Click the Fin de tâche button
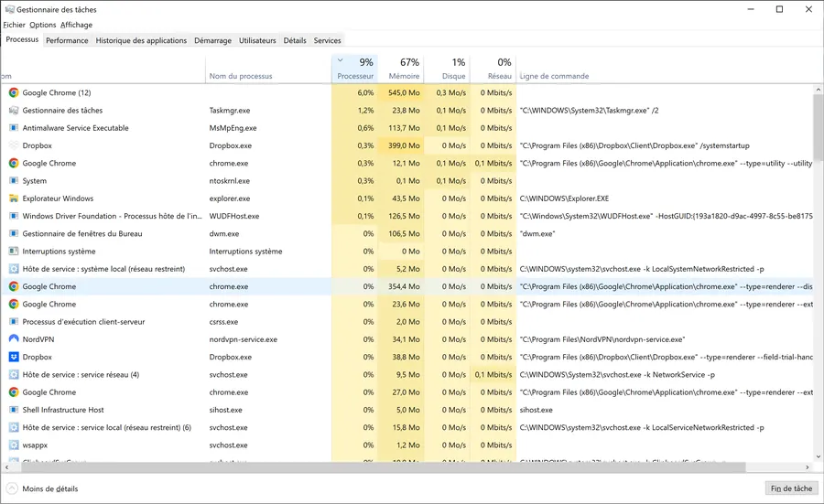 coord(791,488)
